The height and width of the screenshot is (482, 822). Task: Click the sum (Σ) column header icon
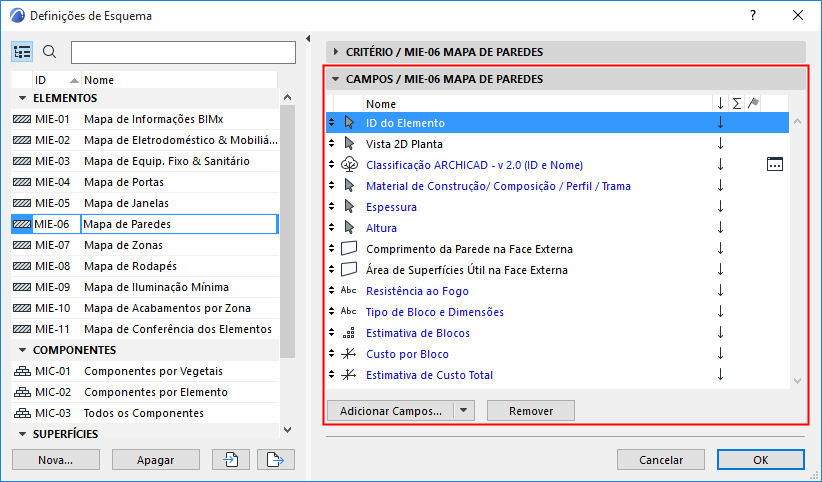[x=737, y=104]
